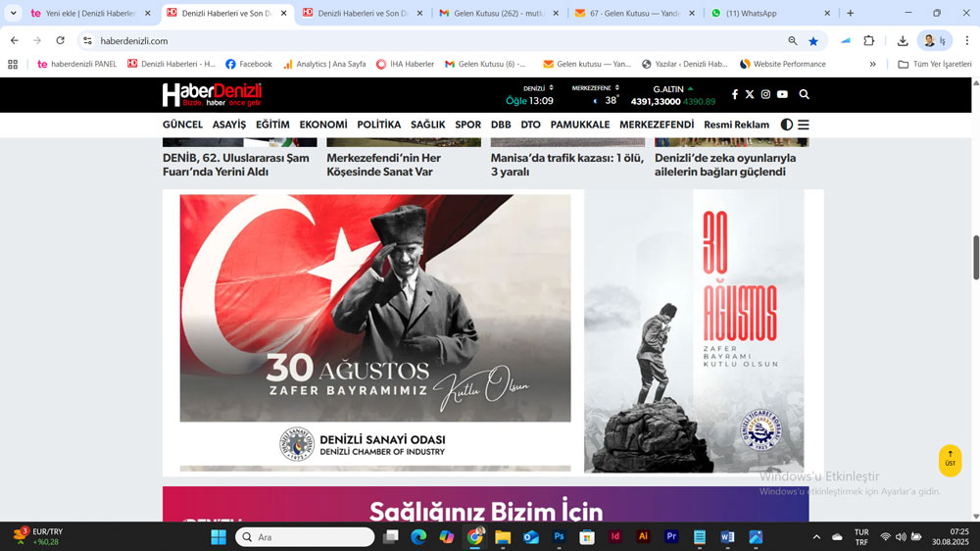Viewport: 980px width, 551px height.
Task: Open İHA Haberler bookmark
Action: (405, 64)
